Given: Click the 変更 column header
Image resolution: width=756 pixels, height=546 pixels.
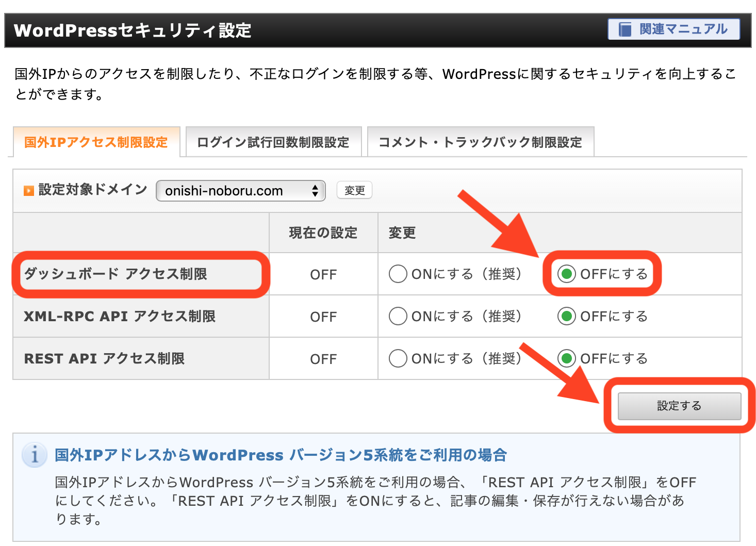Looking at the screenshot, I should pyautogui.click(x=402, y=233).
